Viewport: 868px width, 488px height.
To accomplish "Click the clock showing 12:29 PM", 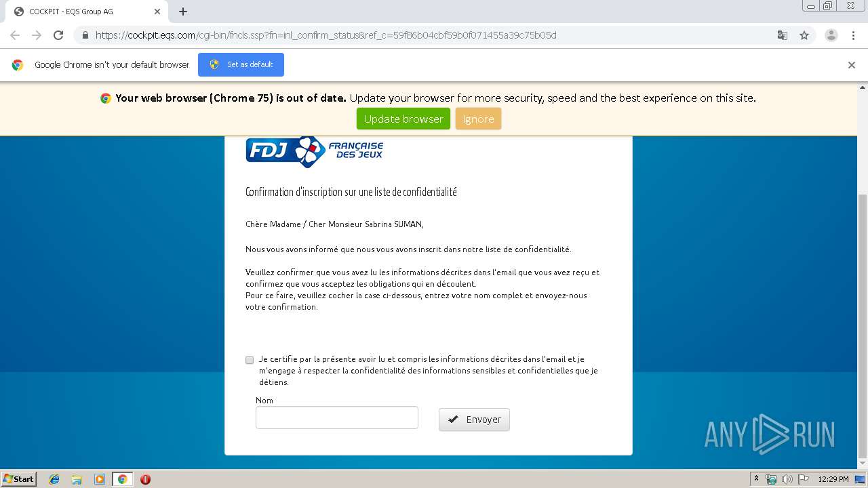I will coord(833,479).
